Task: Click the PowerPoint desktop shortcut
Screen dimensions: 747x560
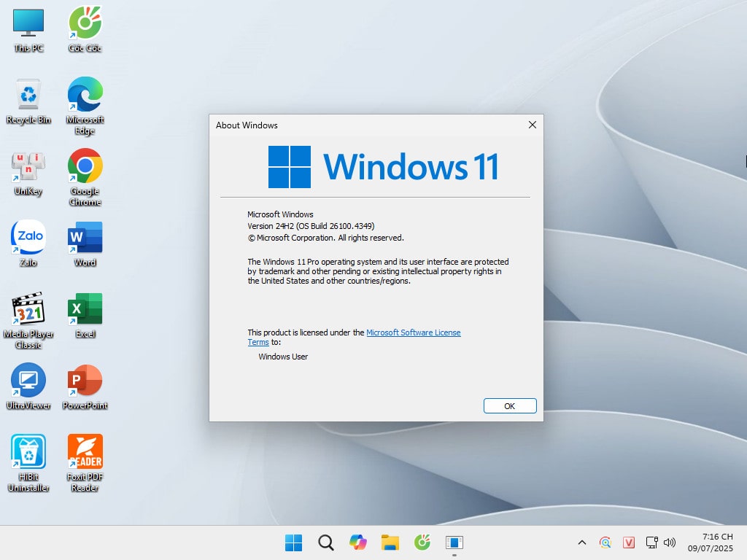Action: [85, 387]
